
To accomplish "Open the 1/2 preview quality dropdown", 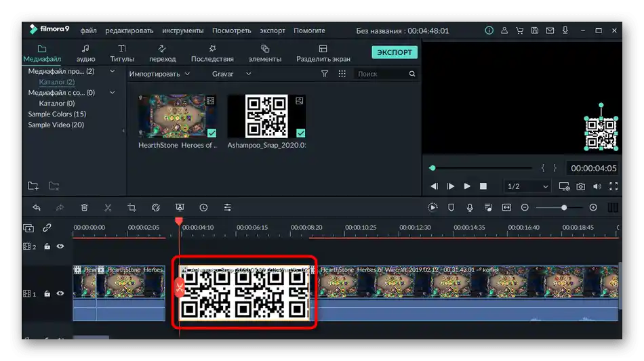I will [528, 186].
